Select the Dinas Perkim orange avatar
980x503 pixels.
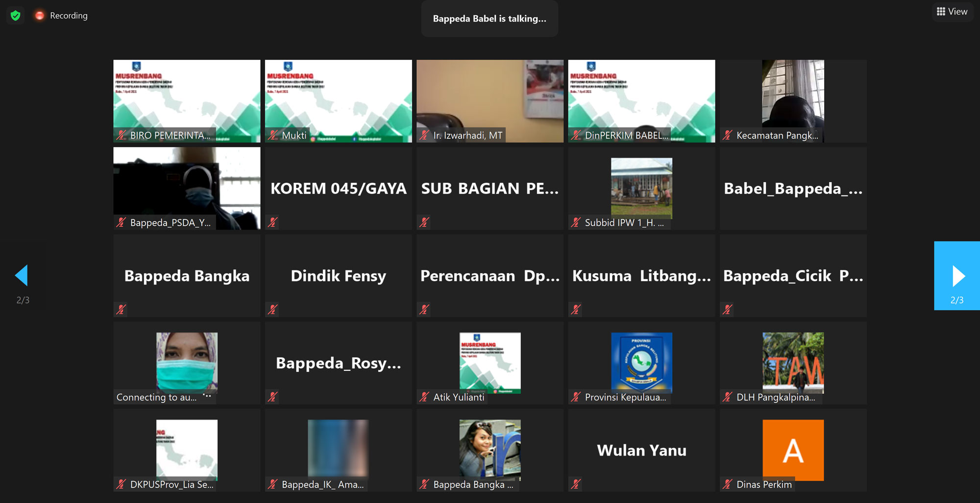click(793, 450)
